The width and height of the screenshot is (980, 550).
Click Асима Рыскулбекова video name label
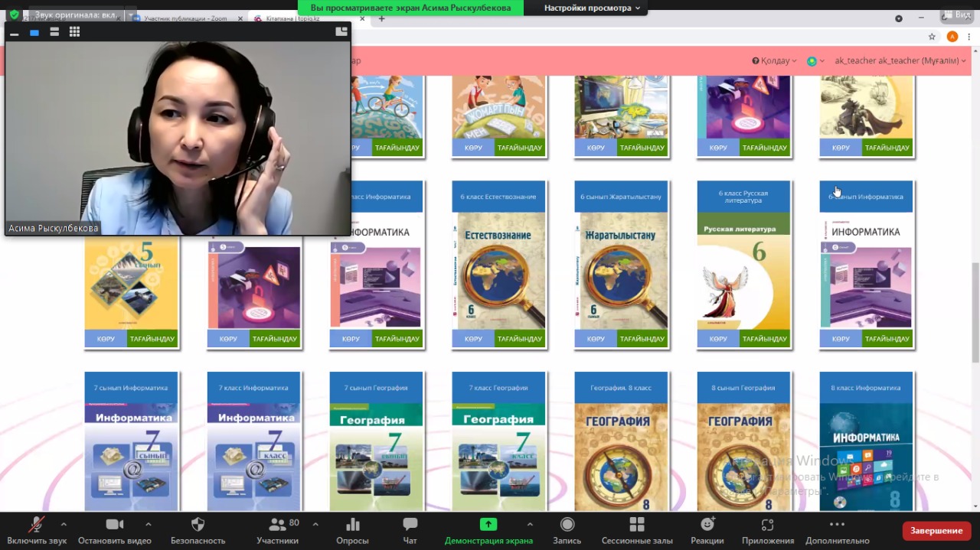pyautogui.click(x=53, y=228)
